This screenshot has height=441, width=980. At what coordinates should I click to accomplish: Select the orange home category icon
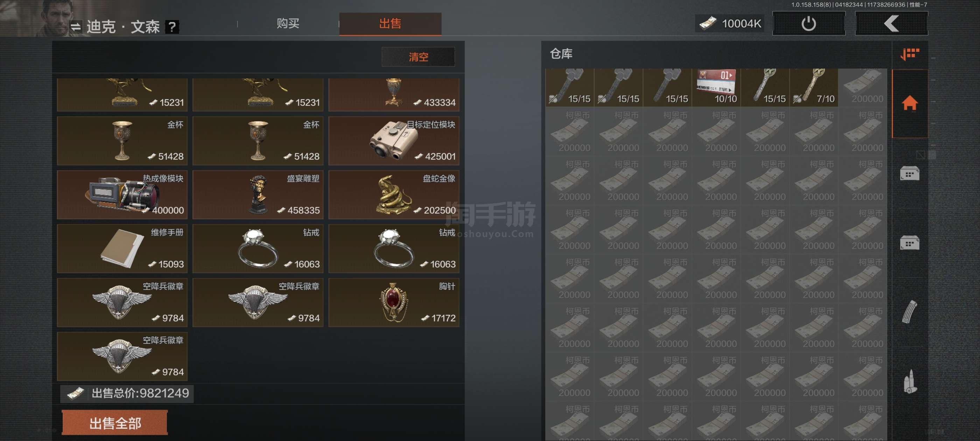click(910, 103)
